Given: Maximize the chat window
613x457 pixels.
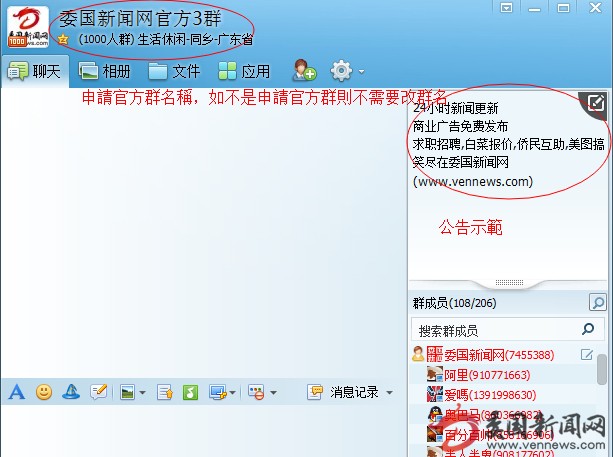Looking at the screenshot, I should point(563,8).
